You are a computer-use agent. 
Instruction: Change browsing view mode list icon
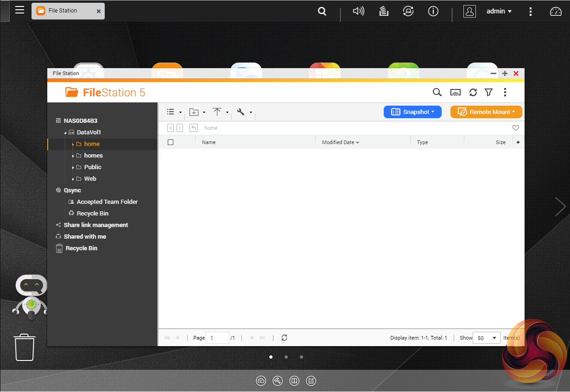pyautogui.click(x=171, y=112)
